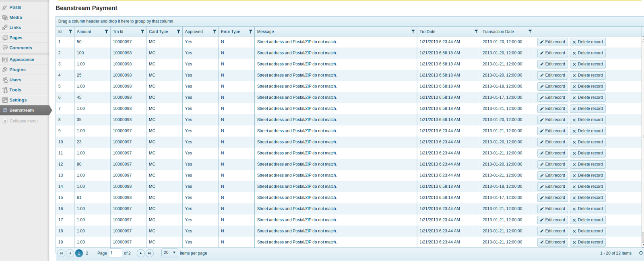
Task: Click the Appearance icon in sidebar
Action: click(x=5, y=60)
